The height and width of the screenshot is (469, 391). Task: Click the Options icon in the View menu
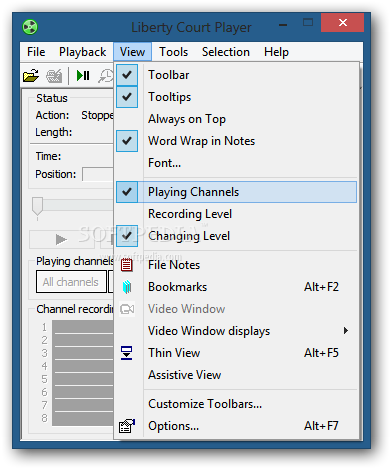(x=127, y=426)
